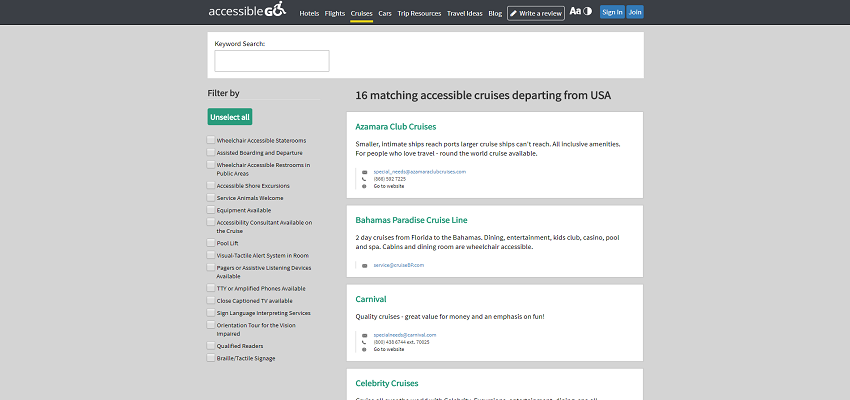Click email icon for Azamara Club Cruises
The image size is (850, 400).
pyautogui.click(x=364, y=172)
